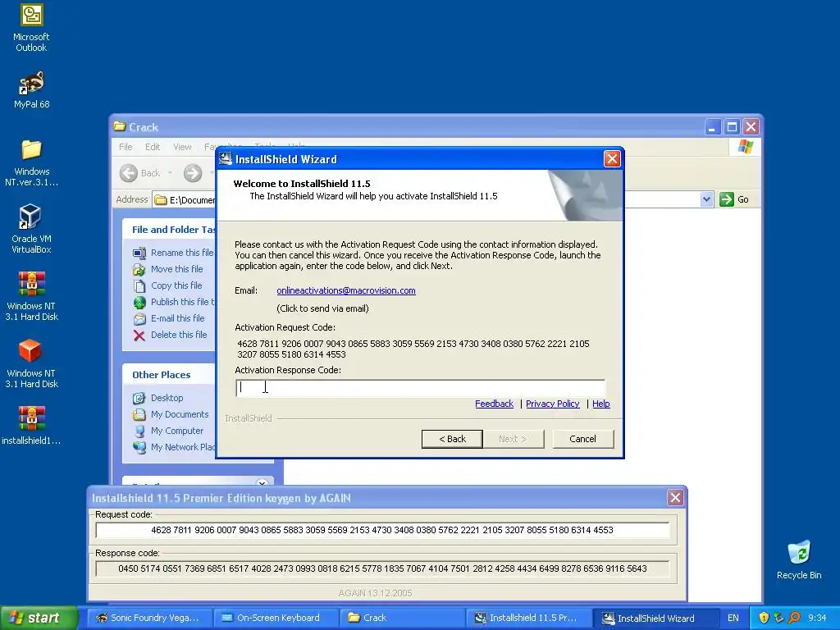Switch to Crack folder taskbar item
The height and width of the screenshot is (630, 840).
(402, 618)
